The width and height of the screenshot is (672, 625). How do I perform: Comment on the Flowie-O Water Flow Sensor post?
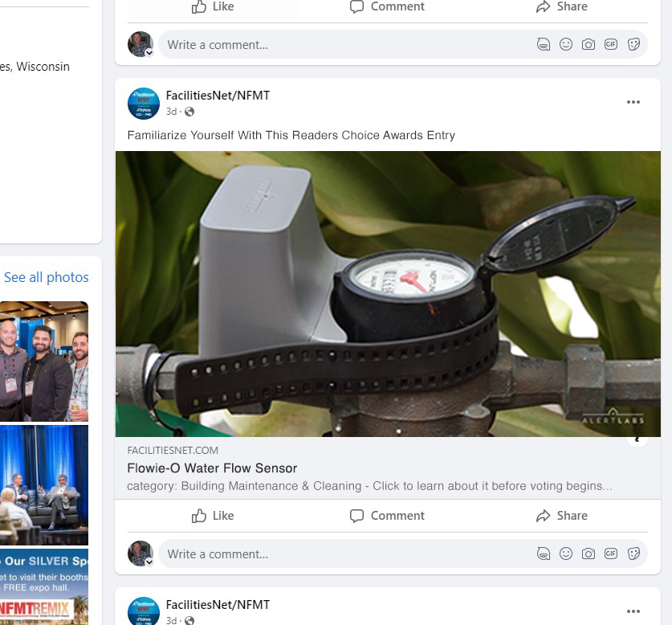(387, 516)
